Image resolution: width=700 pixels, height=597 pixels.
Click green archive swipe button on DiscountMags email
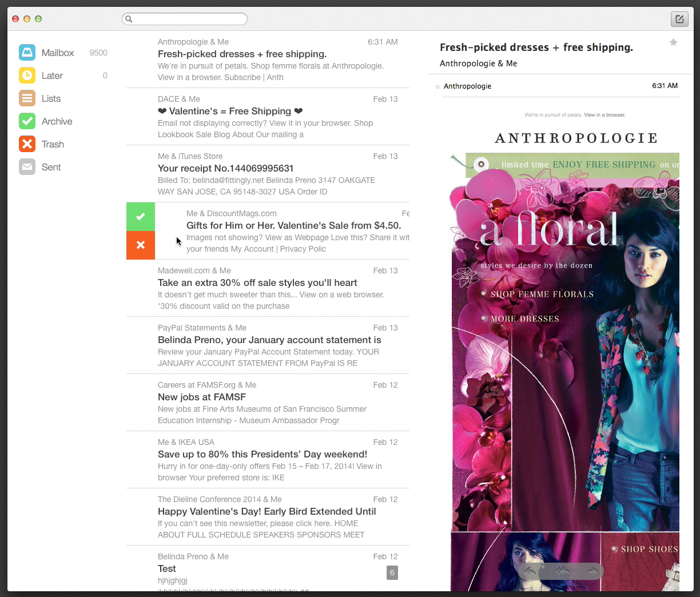point(141,217)
